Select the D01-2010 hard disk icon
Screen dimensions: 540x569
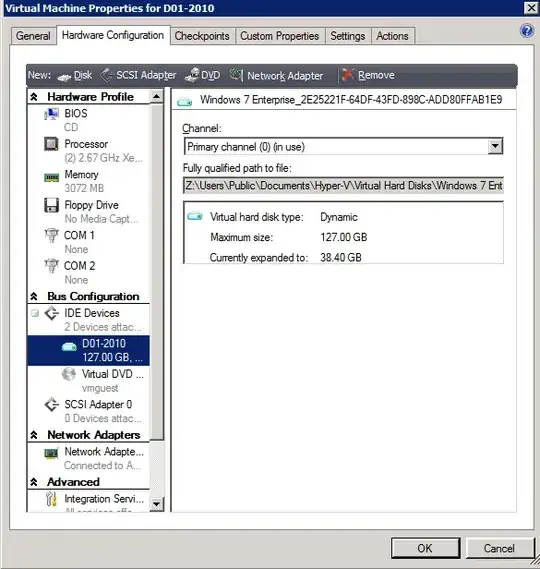point(69,347)
